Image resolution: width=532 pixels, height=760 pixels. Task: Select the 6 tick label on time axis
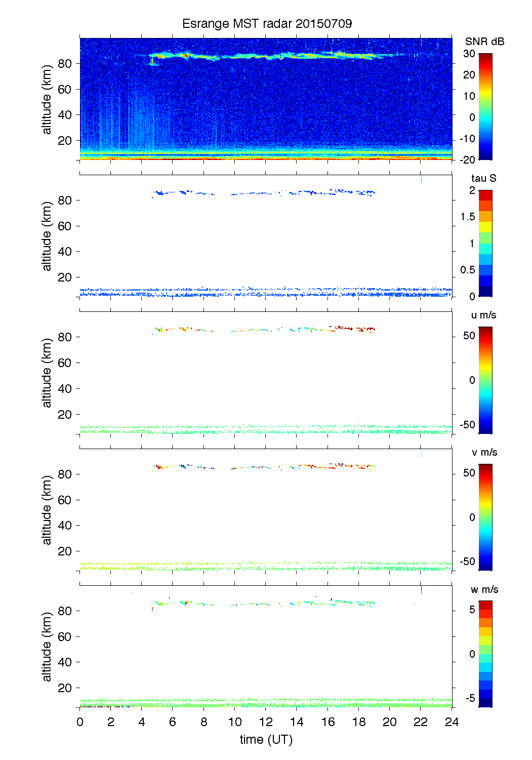pos(173,722)
